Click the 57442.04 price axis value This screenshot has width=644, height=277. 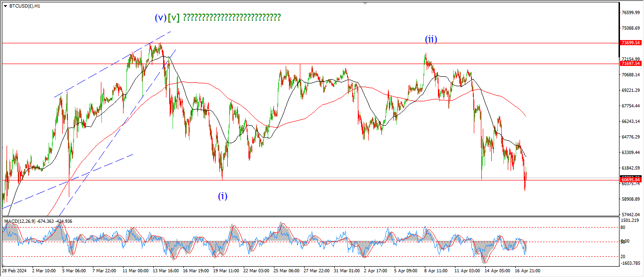tap(630, 214)
